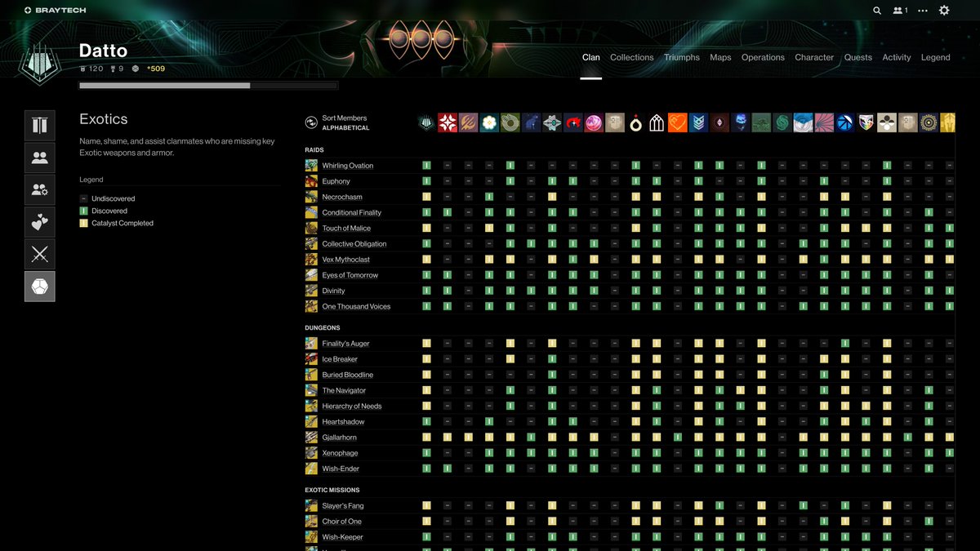Switch to the Clan tab

[591, 57]
